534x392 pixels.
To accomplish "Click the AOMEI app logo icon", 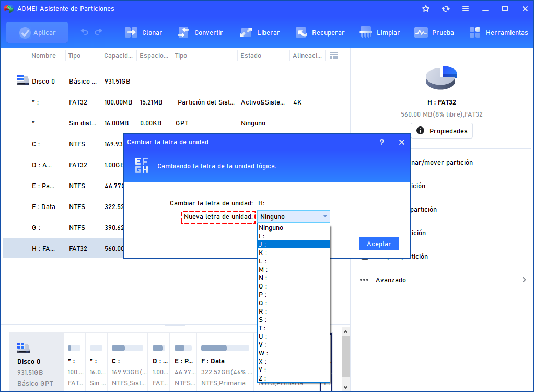I will coord(8,9).
